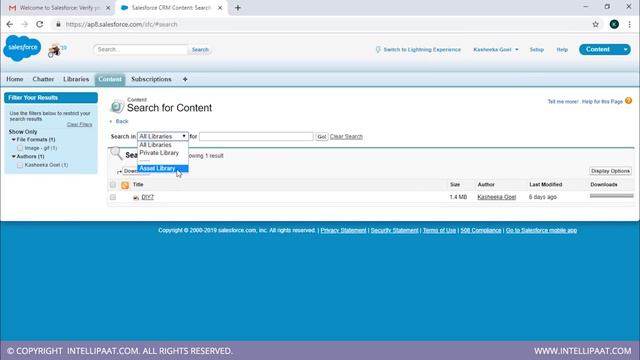This screenshot has height=360, width=640.
Task: Open the Content app menu arrow
Action: pyautogui.click(x=625, y=49)
